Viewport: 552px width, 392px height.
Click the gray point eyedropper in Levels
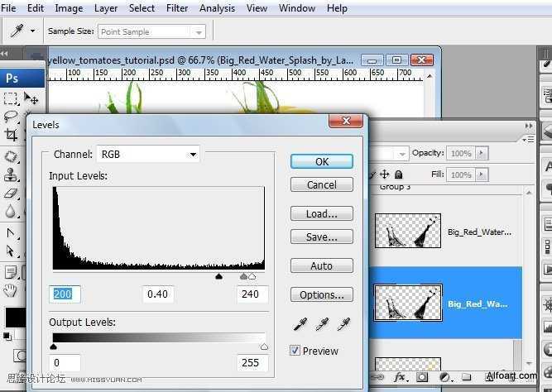322,324
